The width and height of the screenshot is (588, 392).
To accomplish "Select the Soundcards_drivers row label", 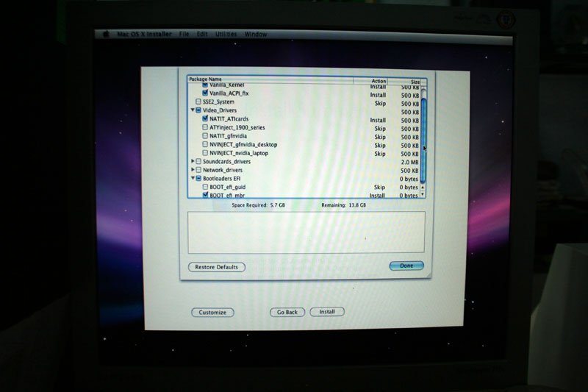I will tap(226, 162).
